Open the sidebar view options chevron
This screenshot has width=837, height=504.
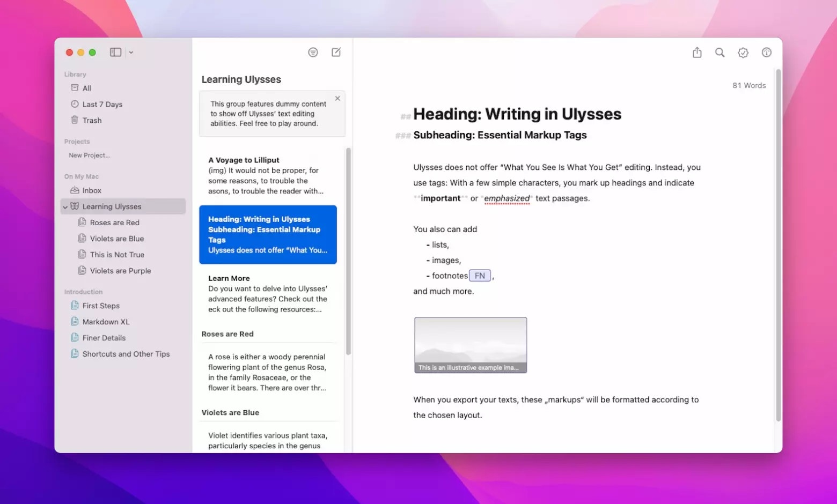click(131, 53)
